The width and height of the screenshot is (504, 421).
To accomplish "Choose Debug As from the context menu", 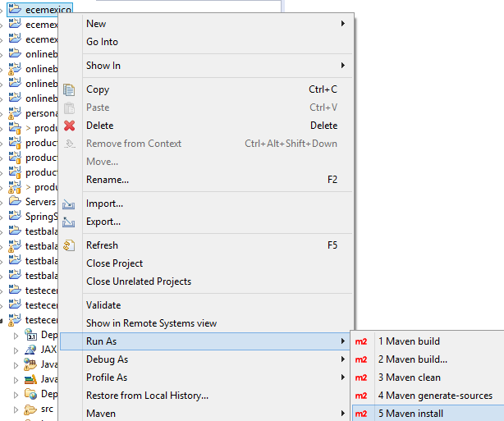I will 107,359.
